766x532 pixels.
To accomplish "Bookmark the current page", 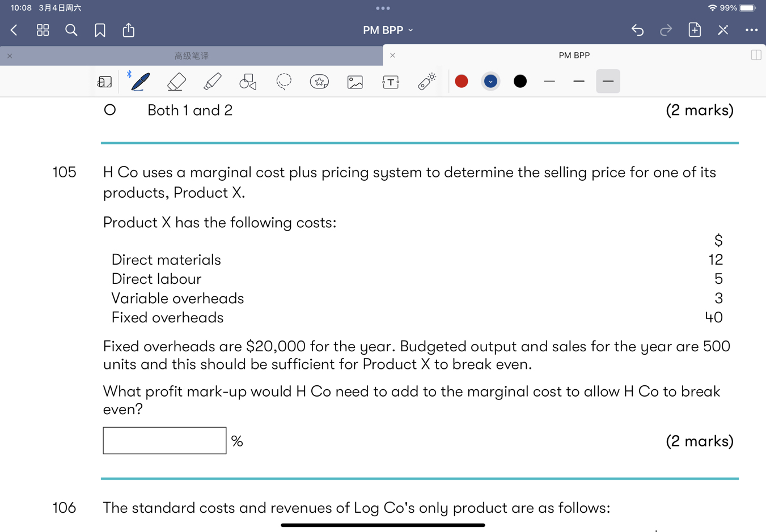I will (100, 30).
